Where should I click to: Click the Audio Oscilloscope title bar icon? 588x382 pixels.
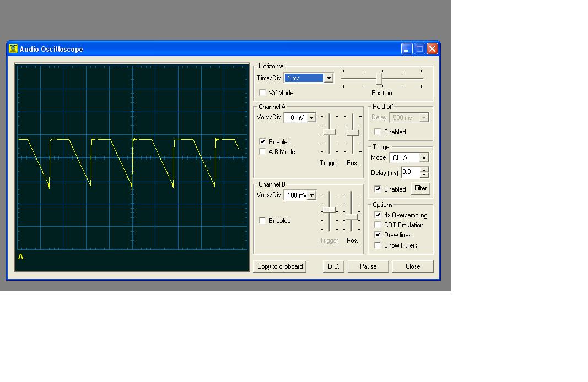pos(13,48)
